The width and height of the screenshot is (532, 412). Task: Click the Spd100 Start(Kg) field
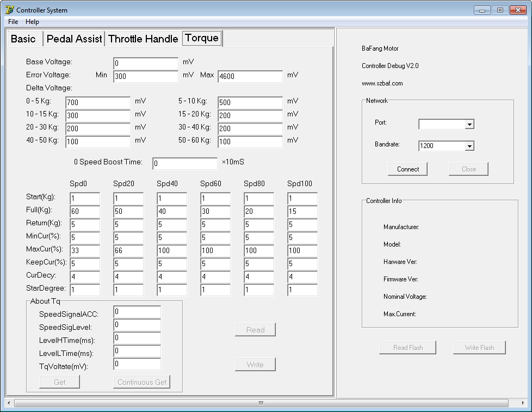(x=302, y=199)
